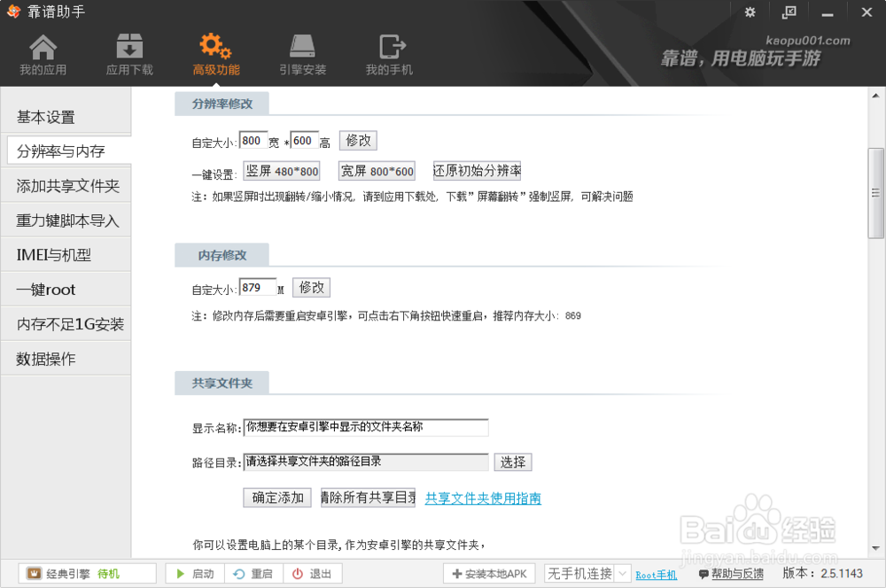Open the 共享文件夹使用指南 link
Image resolution: width=886 pixels, height=588 pixels.
click(482, 498)
